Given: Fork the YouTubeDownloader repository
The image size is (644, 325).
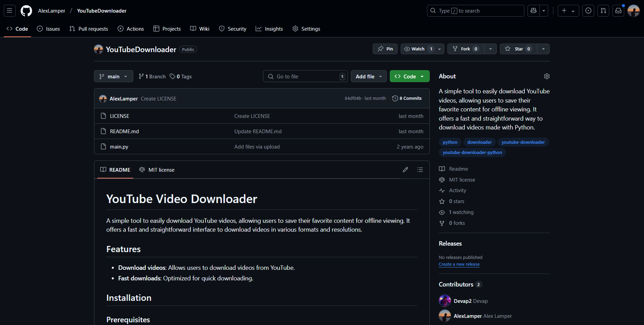Looking at the screenshot, I should point(466,49).
